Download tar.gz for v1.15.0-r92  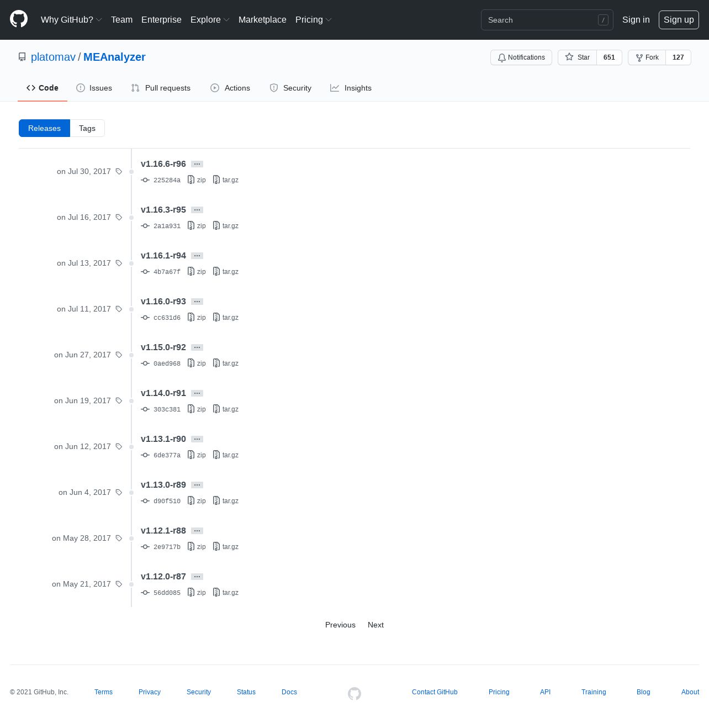pyautogui.click(x=226, y=363)
